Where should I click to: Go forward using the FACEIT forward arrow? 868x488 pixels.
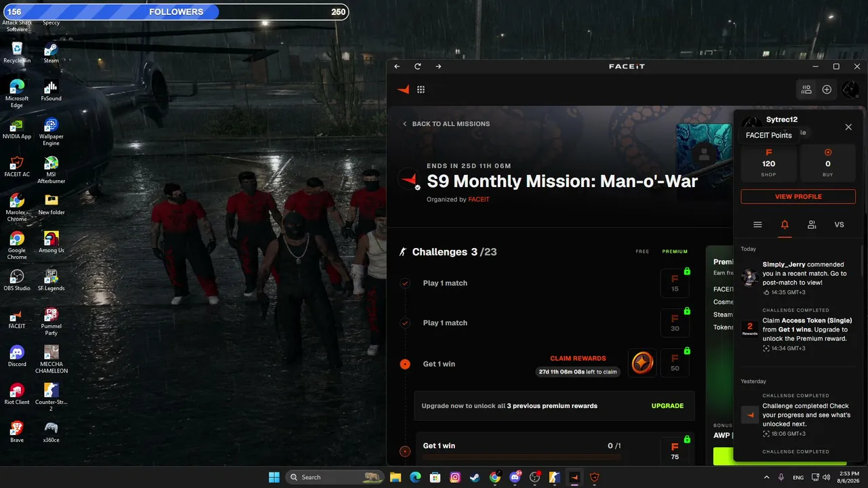coord(438,66)
